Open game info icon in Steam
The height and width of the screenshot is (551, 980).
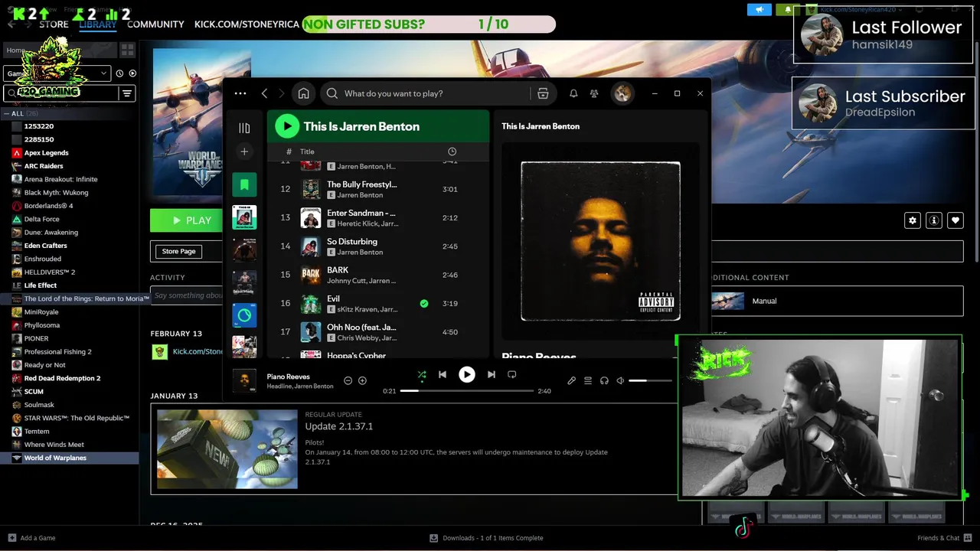coord(933,220)
